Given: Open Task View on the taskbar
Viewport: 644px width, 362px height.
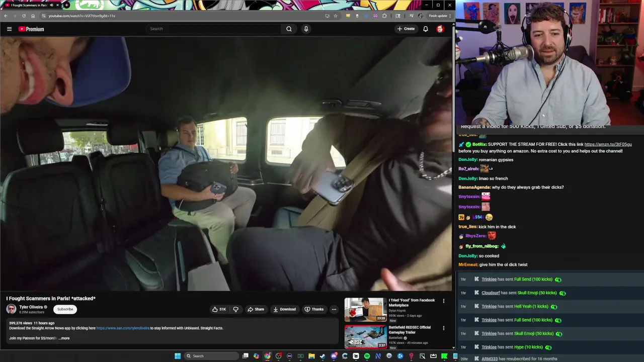Looking at the screenshot, I should (x=245, y=356).
